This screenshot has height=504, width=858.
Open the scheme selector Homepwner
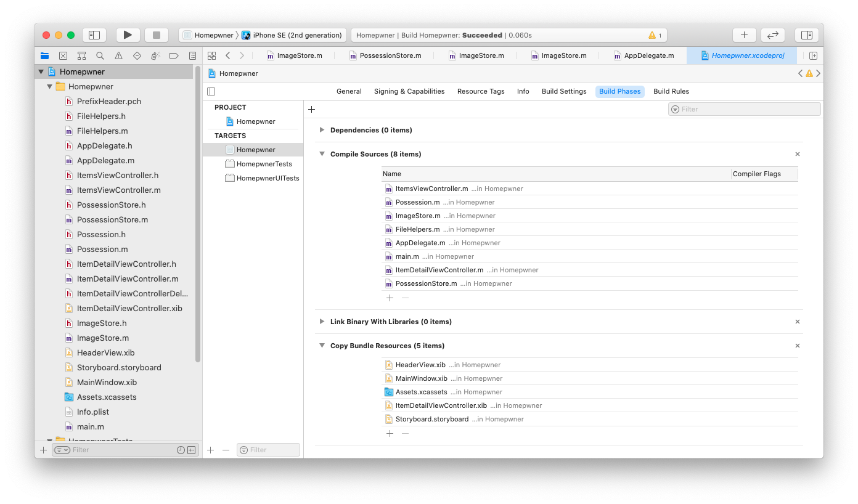coord(208,35)
